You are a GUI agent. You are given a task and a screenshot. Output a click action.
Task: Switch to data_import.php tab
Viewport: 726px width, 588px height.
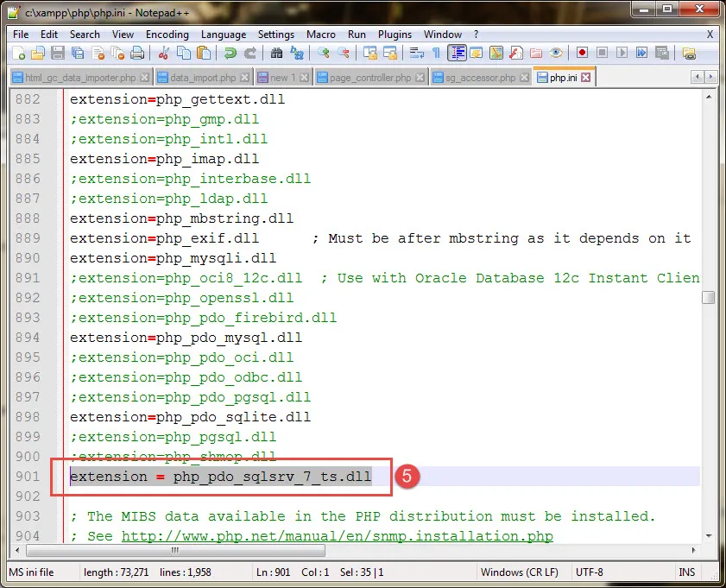point(203,78)
